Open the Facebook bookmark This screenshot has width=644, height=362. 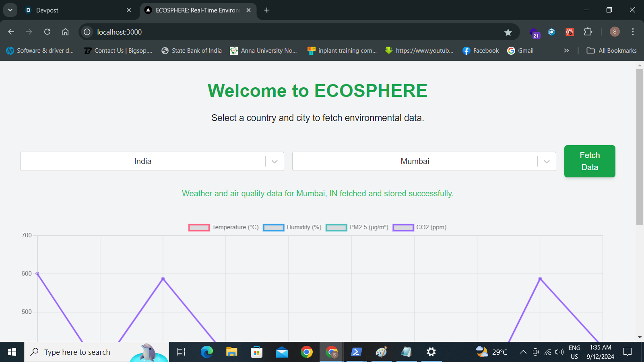[x=481, y=51]
